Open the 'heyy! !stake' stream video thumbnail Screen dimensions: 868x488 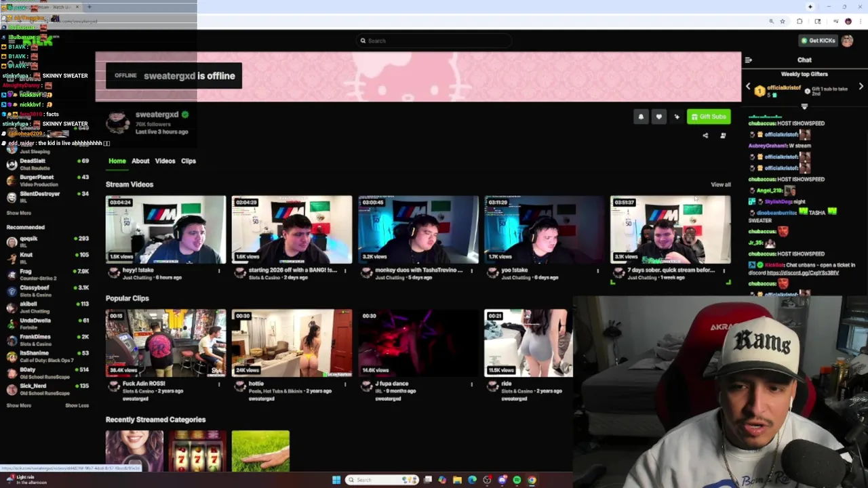pos(166,230)
